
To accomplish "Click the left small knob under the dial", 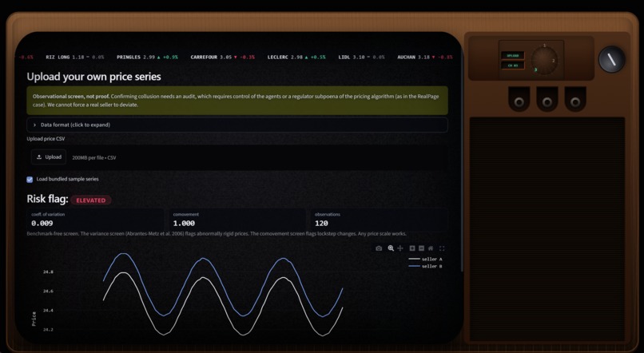I will point(519,101).
